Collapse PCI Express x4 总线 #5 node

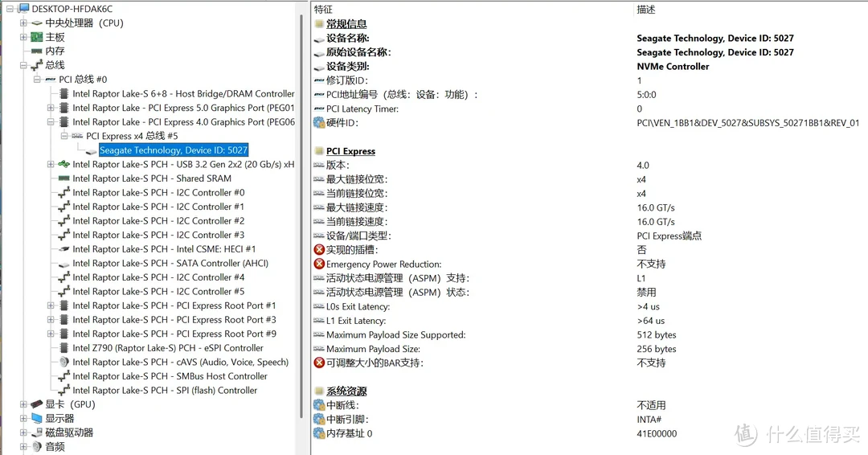pyautogui.click(x=64, y=136)
